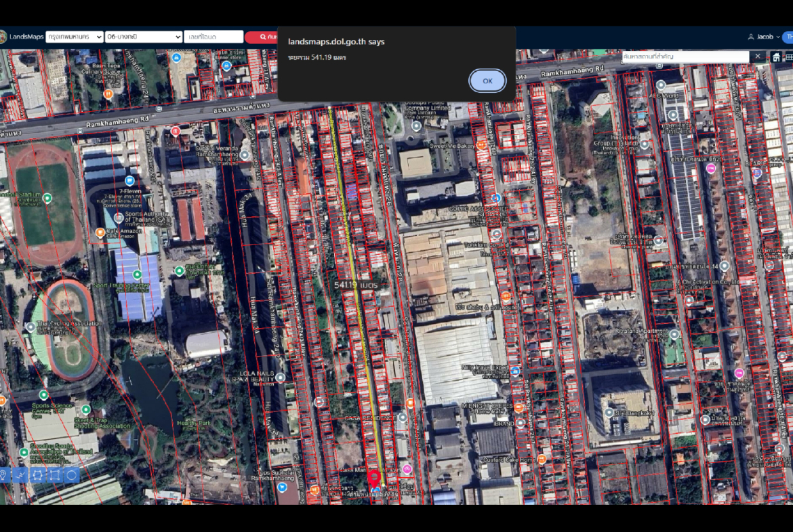Viewport: 793px width, 532px height.
Task: Open the district dropdown 06-บางกะปิ
Action: point(144,37)
